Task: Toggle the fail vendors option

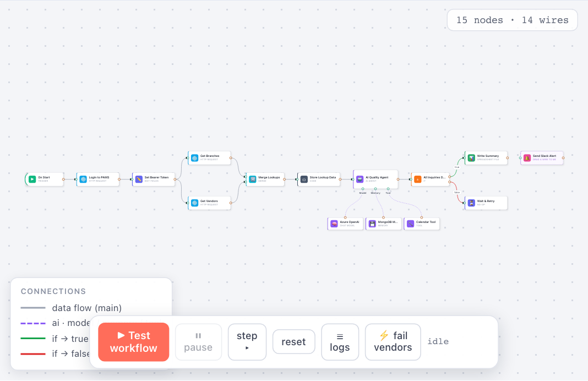Action: pyautogui.click(x=393, y=342)
